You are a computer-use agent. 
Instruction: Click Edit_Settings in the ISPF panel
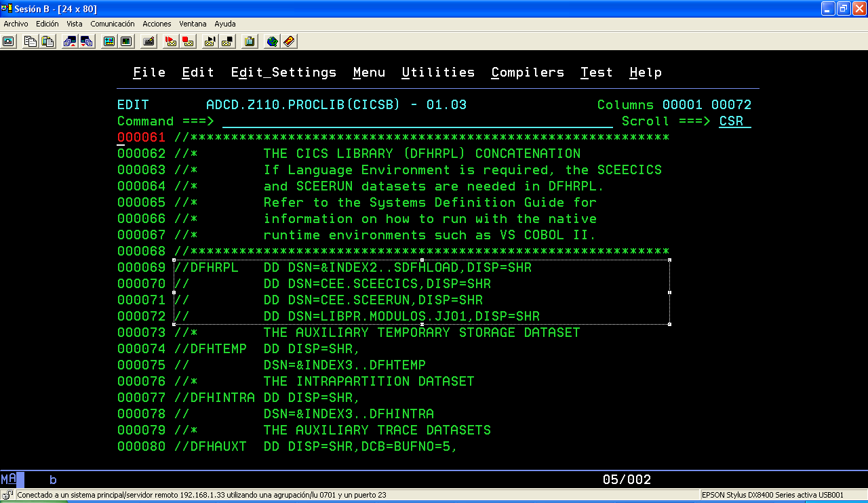[x=284, y=72]
